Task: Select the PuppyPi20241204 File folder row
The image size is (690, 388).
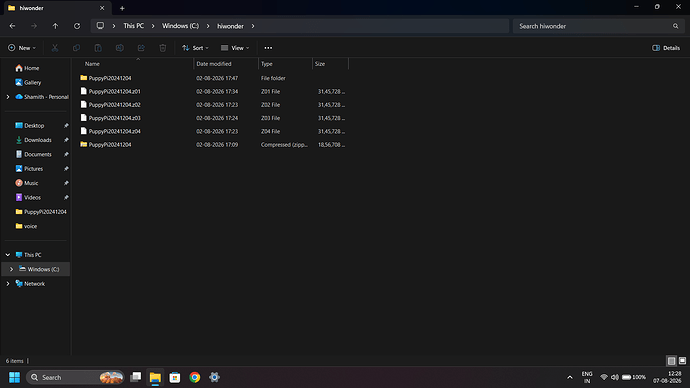Action: coord(213,78)
